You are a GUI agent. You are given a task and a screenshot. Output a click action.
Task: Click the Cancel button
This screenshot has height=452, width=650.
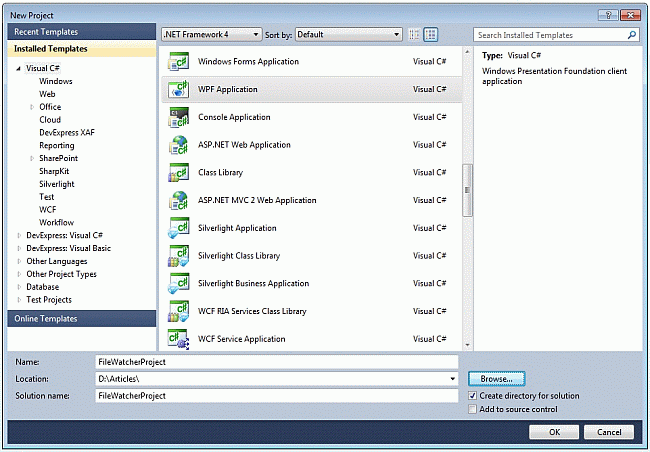[609, 432]
